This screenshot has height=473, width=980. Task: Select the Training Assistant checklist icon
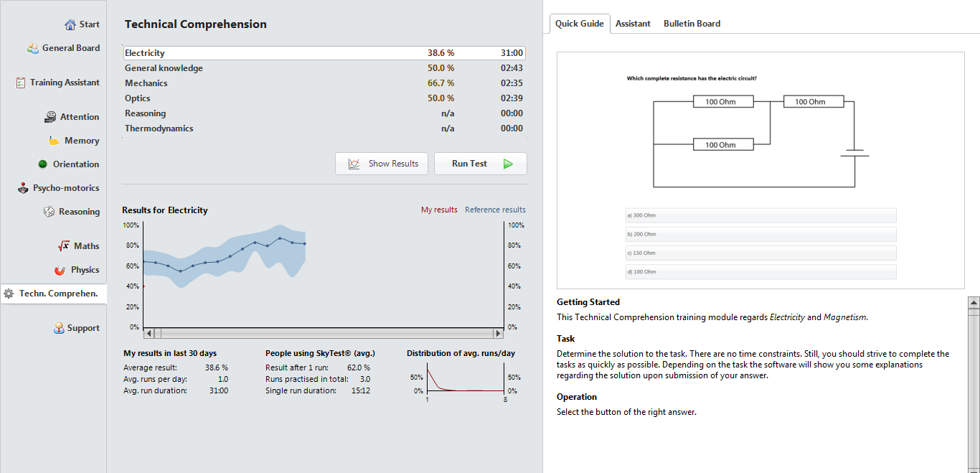[21, 83]
